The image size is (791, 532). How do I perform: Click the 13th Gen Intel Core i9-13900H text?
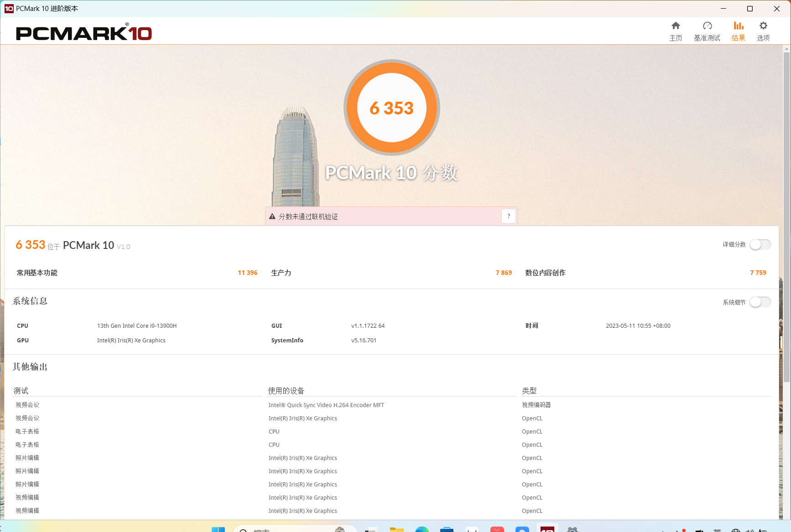point(137,326)
